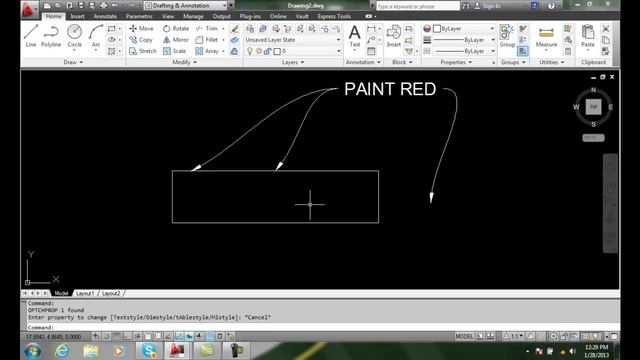Toggle Ortho Mode in status bar
The width and height of the screenshot is (640, 360).
tap(127, 336)
